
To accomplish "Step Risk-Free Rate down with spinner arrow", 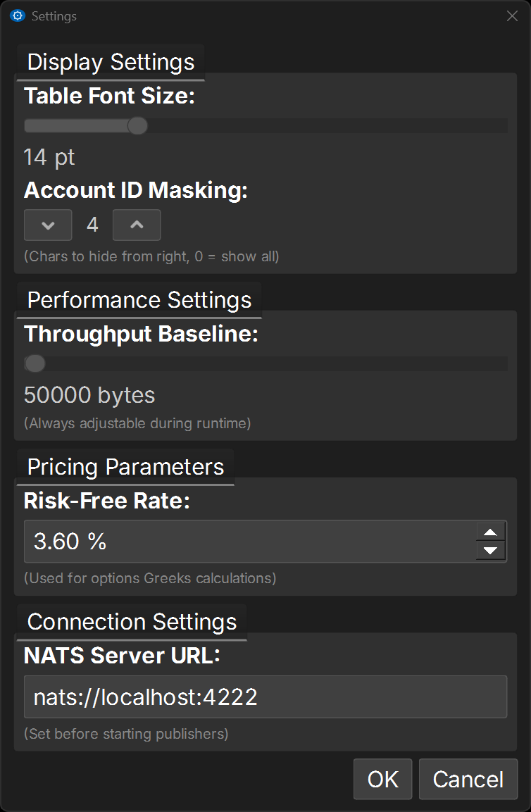I will pos(491,551).
